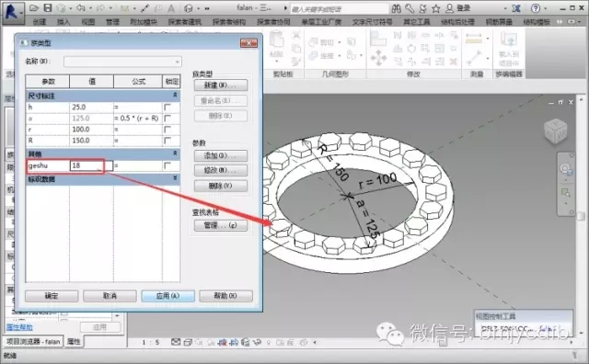
Task: Open the Paste dropdown arrow under clipboard icon
Action: (277, 62)
